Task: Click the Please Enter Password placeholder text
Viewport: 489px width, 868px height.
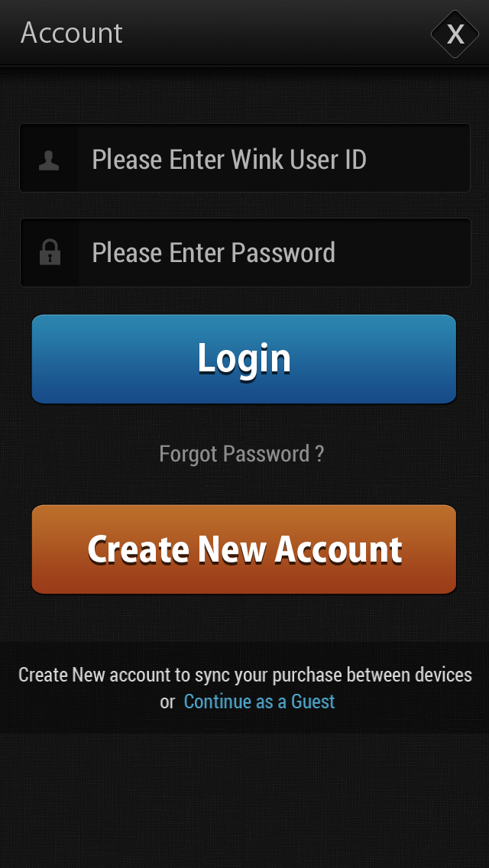Action: [x=214, y=252]
